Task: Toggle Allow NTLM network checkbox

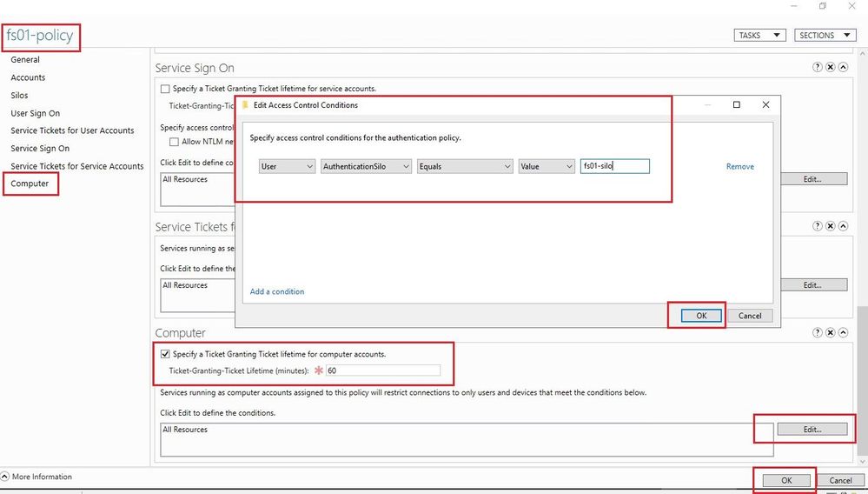Action: click(x=175, y=142)
